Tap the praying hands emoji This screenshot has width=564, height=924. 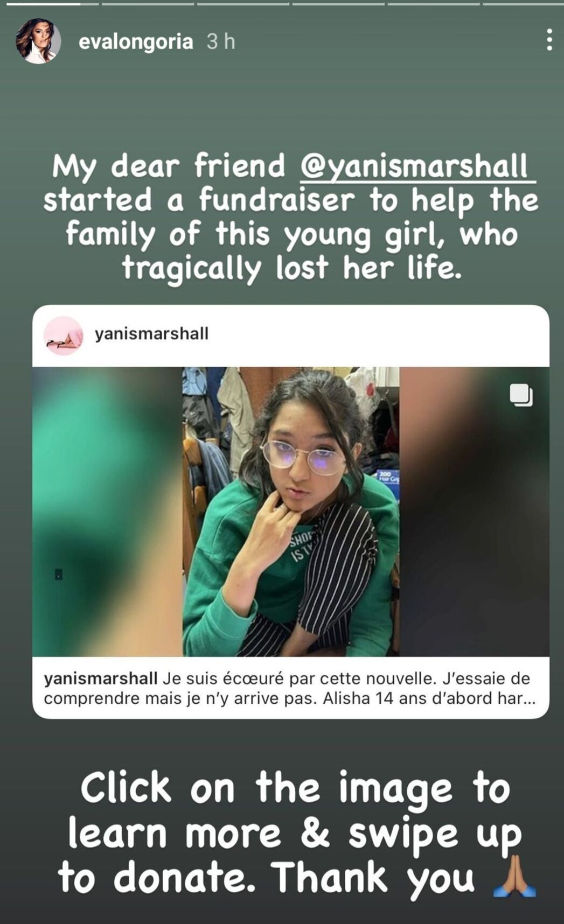point(514,876)
